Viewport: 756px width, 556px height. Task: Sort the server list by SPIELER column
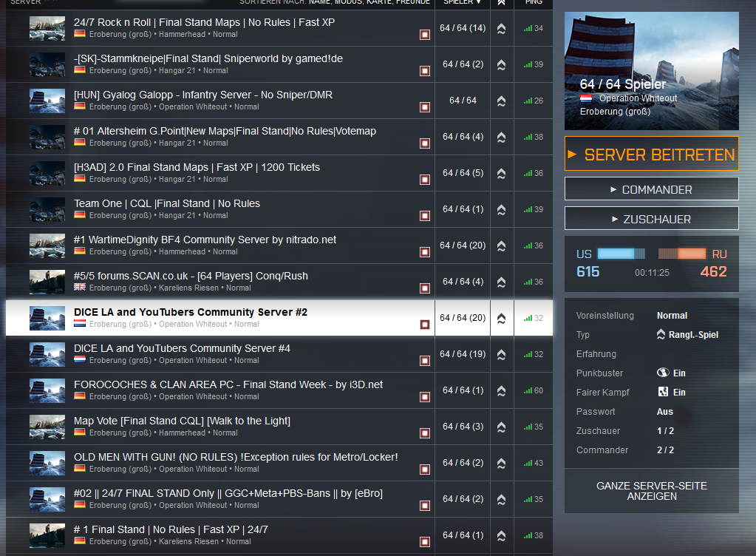point(463,2)
